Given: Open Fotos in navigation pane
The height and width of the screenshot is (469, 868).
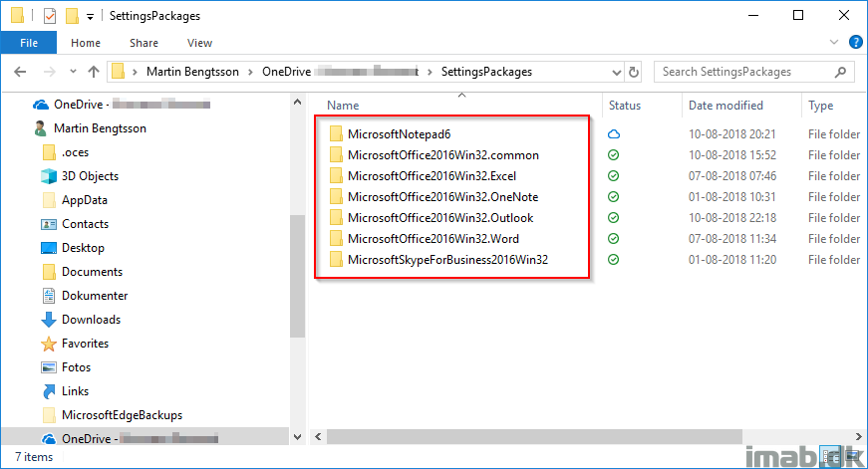Looking at the screenshot, I should (66, 367).
